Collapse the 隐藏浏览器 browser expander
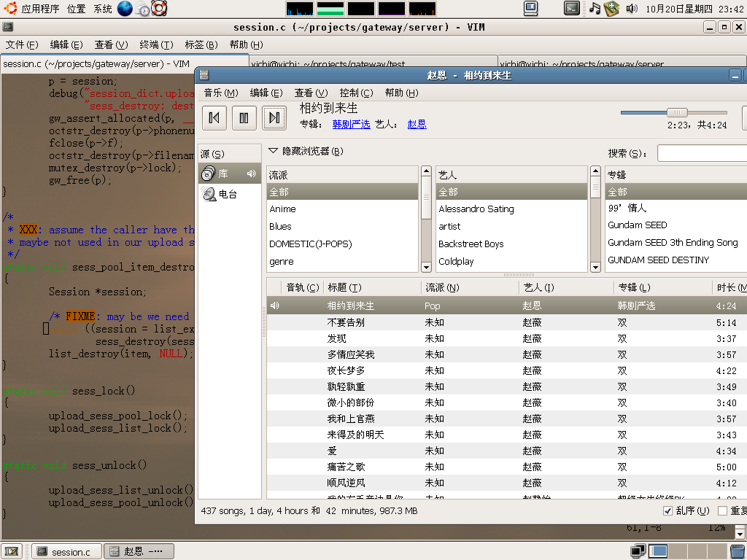Viewport: 747px width, 560px height. click(273, 151)
